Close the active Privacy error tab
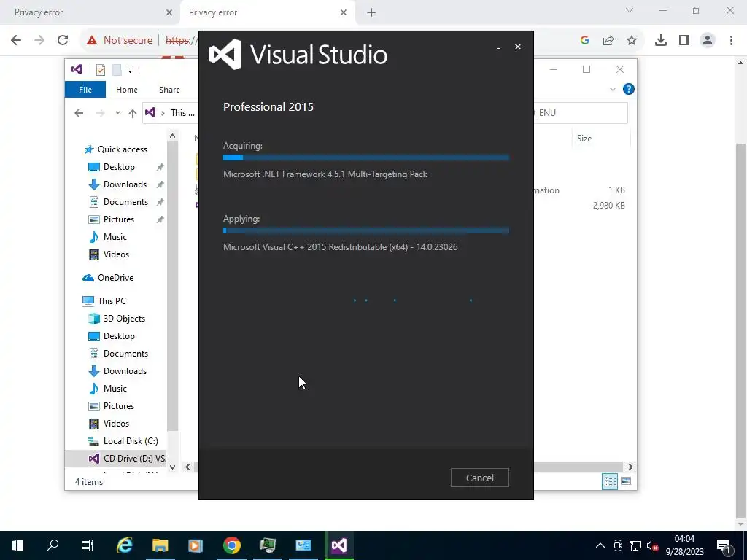747x560 pixels. 344,12
